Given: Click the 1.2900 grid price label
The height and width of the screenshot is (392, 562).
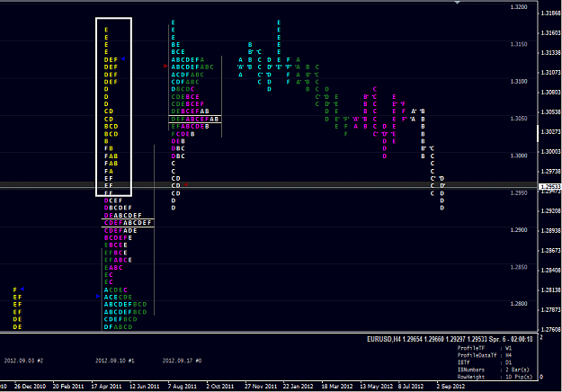Looking at the screenshot, I should [519, 229].
